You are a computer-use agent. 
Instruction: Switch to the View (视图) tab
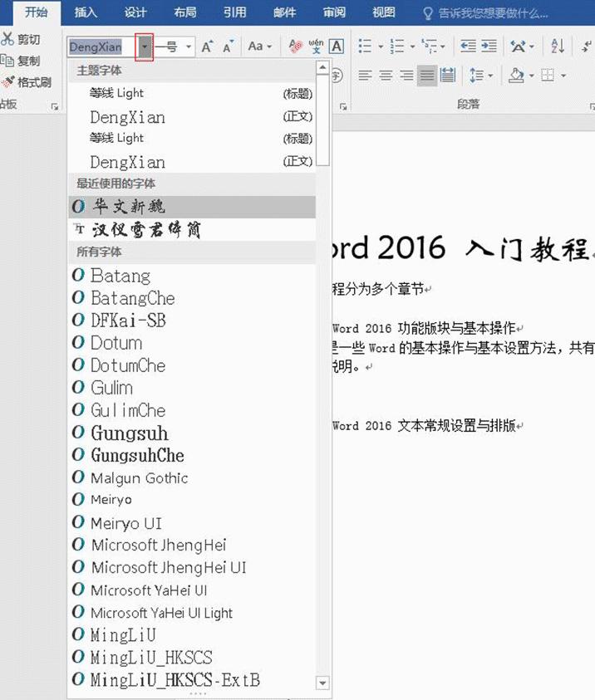[x=384, y=12]
